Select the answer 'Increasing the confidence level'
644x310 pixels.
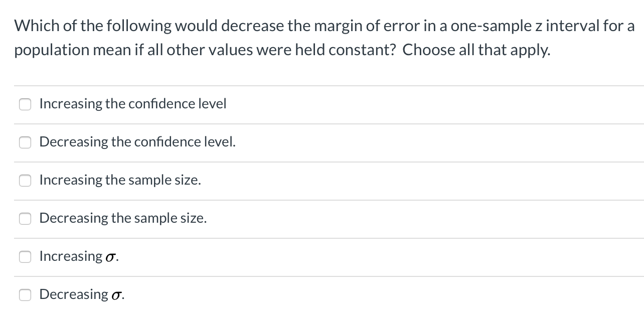point(133,104)
